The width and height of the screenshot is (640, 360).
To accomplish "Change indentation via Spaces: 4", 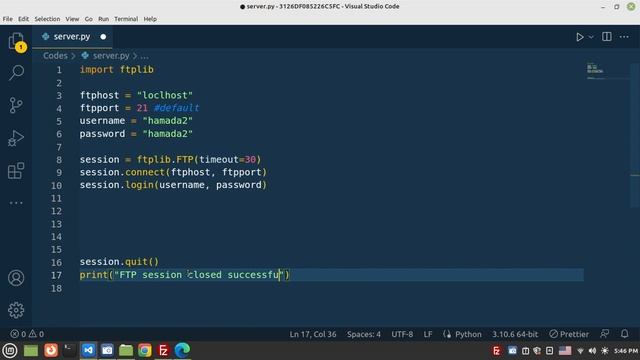I will click(364, 334).
